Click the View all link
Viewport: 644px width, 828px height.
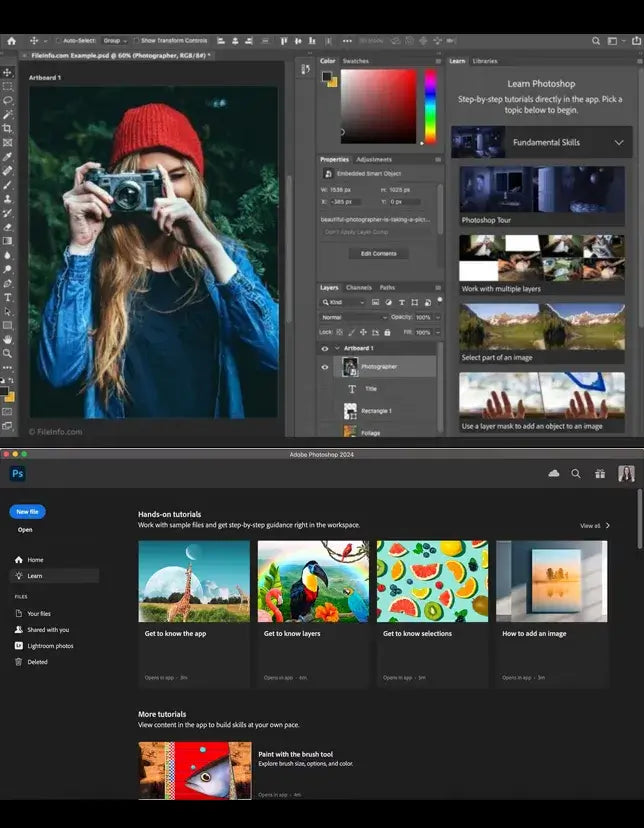tap(595, 526)
